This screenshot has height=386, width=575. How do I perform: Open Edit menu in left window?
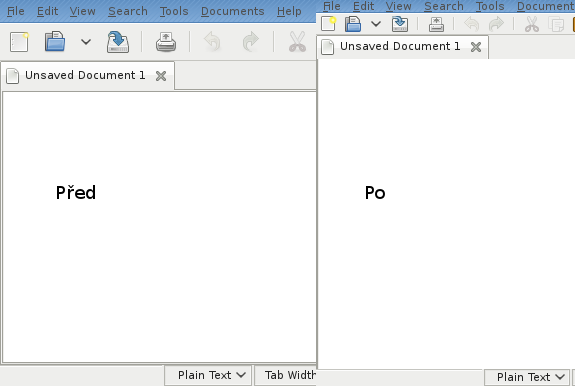(x=48, y=11)
